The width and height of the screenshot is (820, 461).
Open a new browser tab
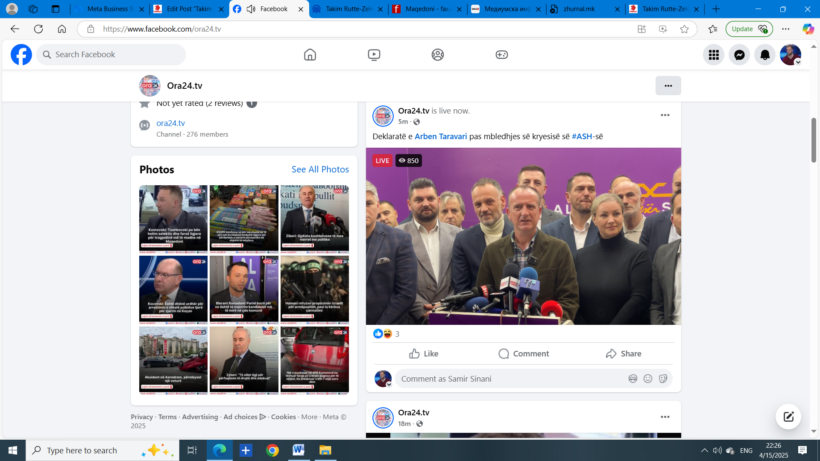[716, 9]
